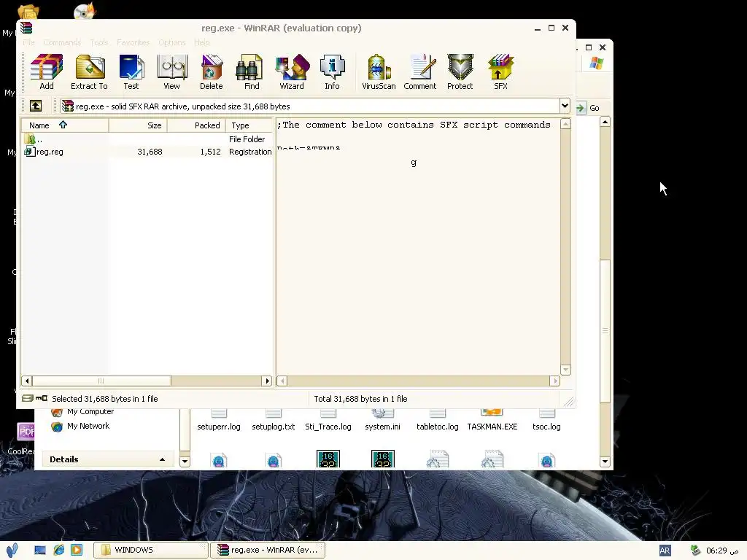747x560 pixels.
Task: Open the SFX options icon
Action: pos(500,72)
